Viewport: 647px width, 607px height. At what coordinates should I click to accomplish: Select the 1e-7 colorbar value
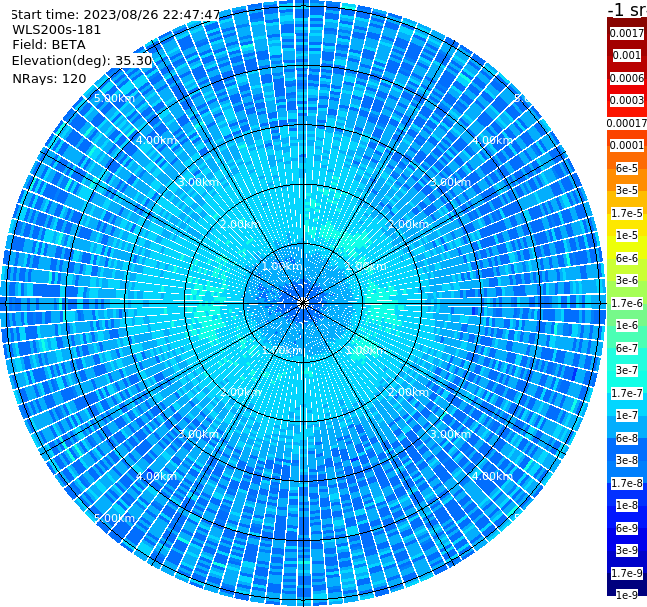pos(627,415)
